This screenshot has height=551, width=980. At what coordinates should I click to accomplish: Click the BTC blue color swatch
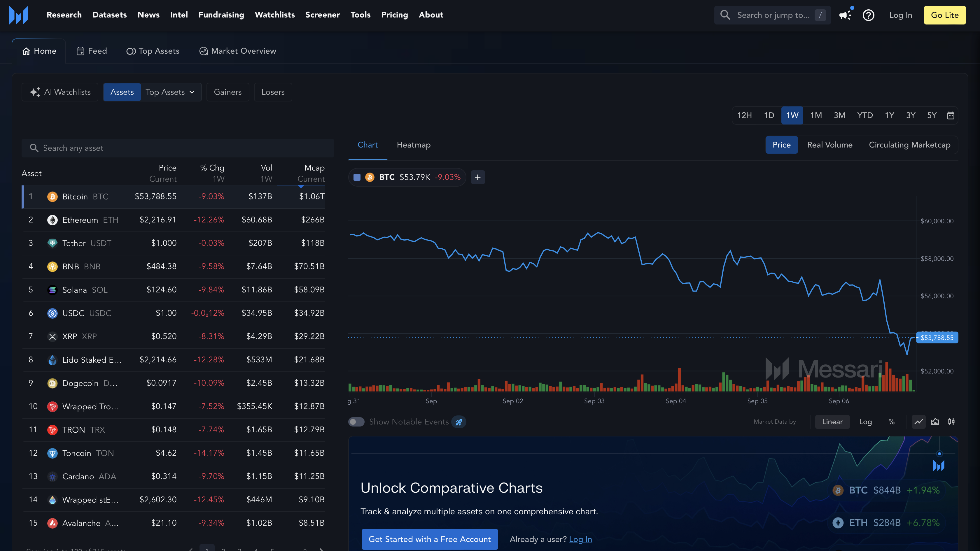coord(357,177)
